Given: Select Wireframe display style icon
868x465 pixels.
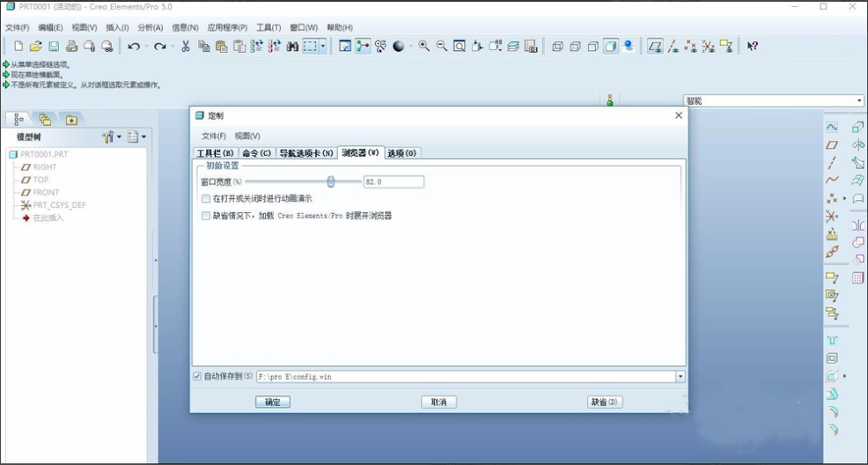Looking at the screenshot, I should 557,47.
